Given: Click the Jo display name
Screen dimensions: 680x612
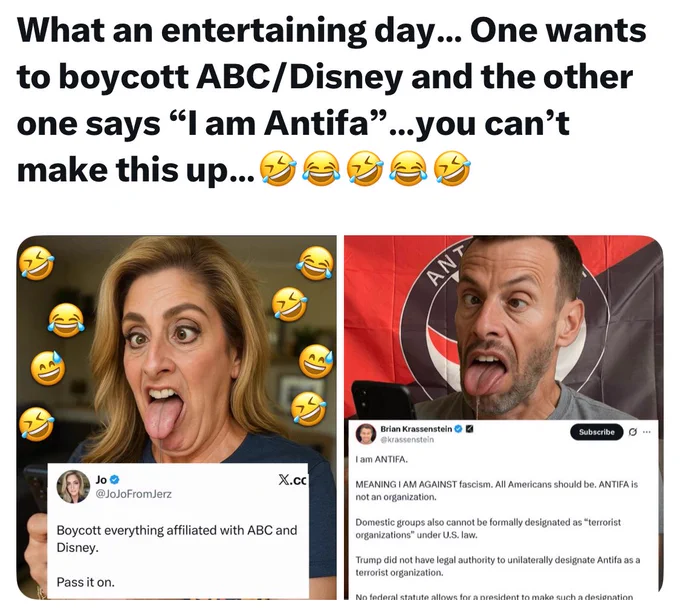Looking at the screenshot, I should (x=101, y=480).
